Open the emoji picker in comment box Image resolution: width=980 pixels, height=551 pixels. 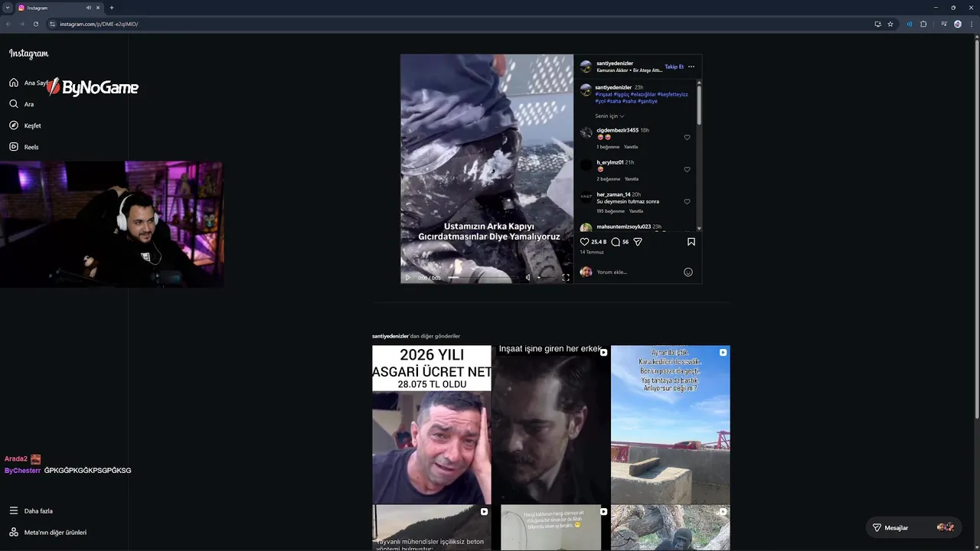[688, 272]
